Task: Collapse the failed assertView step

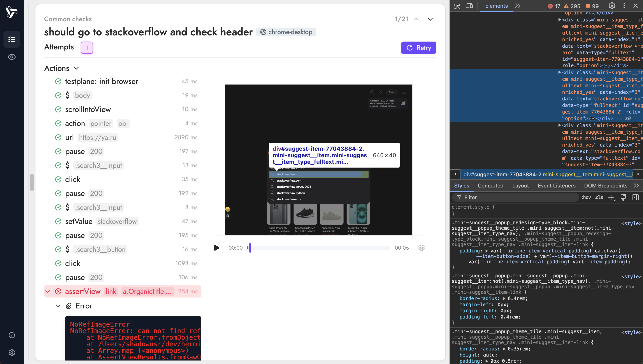Action: [x=48, y=292]
